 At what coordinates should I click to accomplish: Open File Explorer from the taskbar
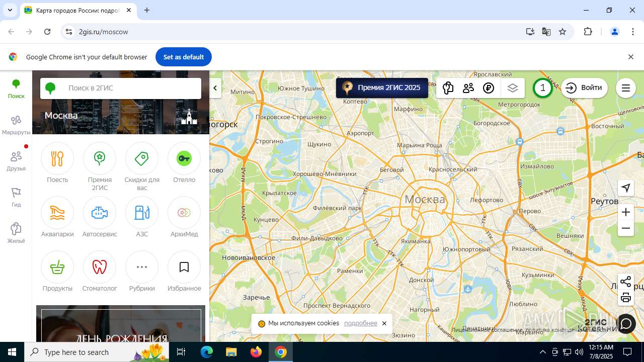[x=231, y=352]
